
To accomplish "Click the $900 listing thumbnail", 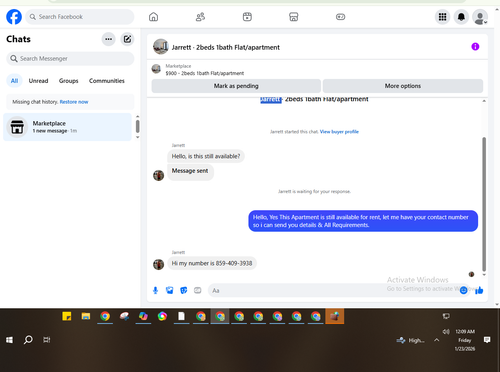I will tap(156, 69).
